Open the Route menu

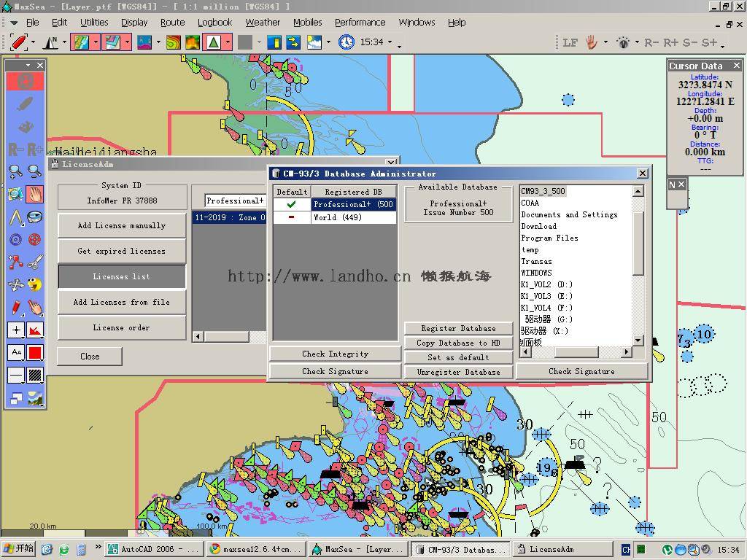click(x=172, y=23)
